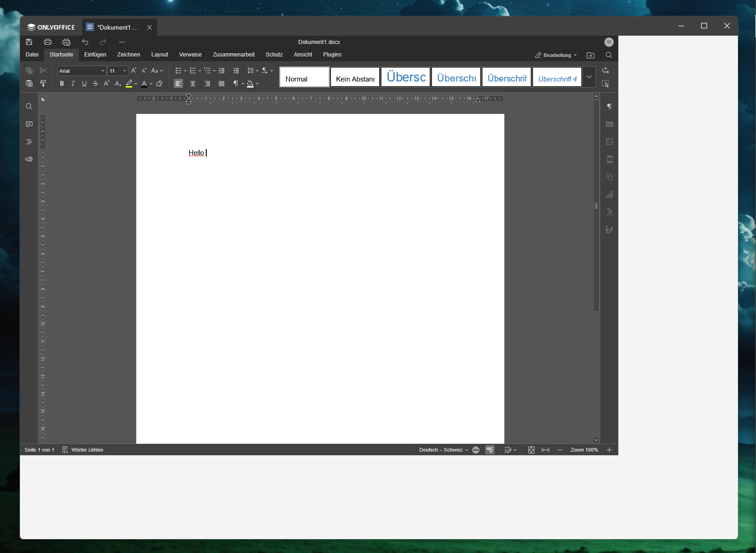Image resolution: width=756 pixels, height=553 pixels.
Task: Cut selection with the scissors icon
Action: (44, 71)
